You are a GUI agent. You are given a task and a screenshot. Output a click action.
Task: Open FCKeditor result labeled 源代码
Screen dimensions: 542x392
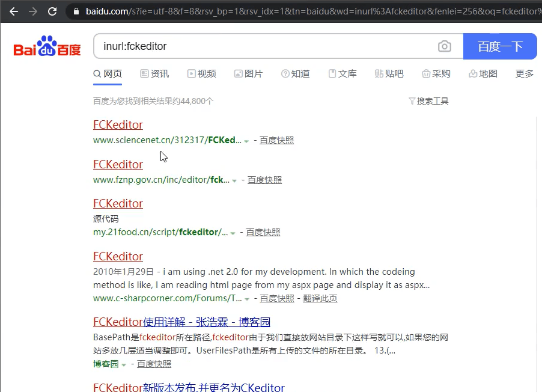click(x=118, y=204)
